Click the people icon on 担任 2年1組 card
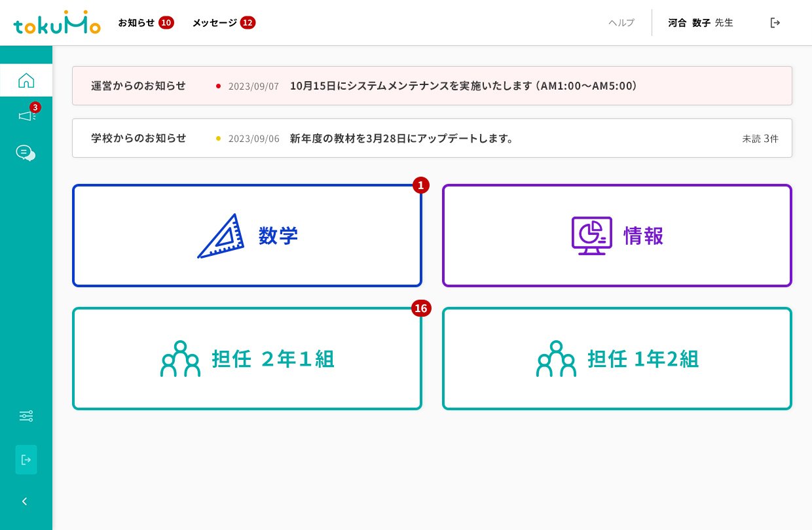Screen dimensions: 812x530 pos(180,359)
